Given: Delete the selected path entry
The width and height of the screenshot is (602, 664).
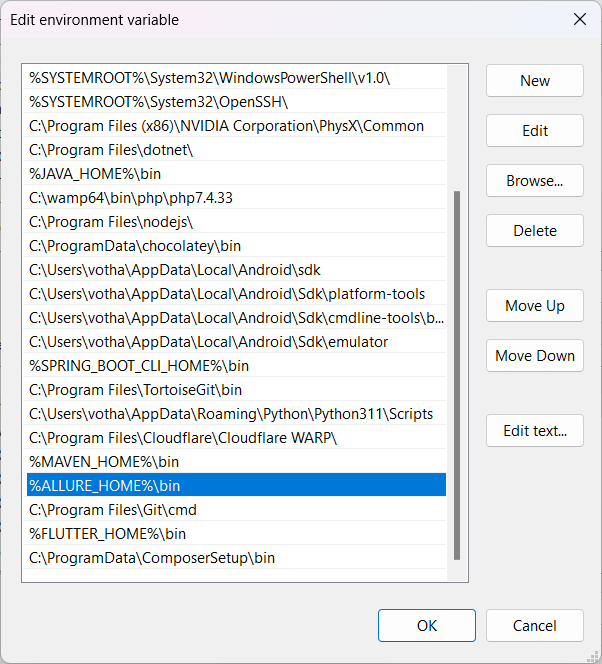Looking at the screenshot, I should point(535,230).
